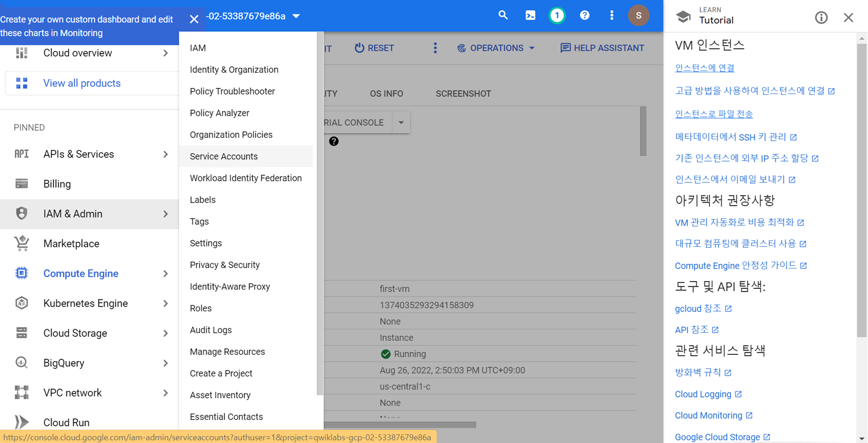The height and width of the screenshot is (443, 868).
Task: Open the serial console dropdown arrow
Action: (401, 122)
